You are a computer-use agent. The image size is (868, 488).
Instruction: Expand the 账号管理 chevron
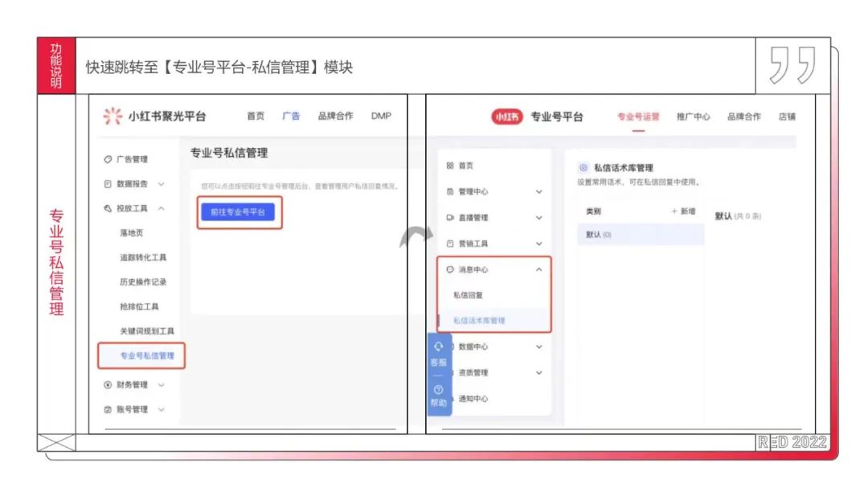point(161,409)
